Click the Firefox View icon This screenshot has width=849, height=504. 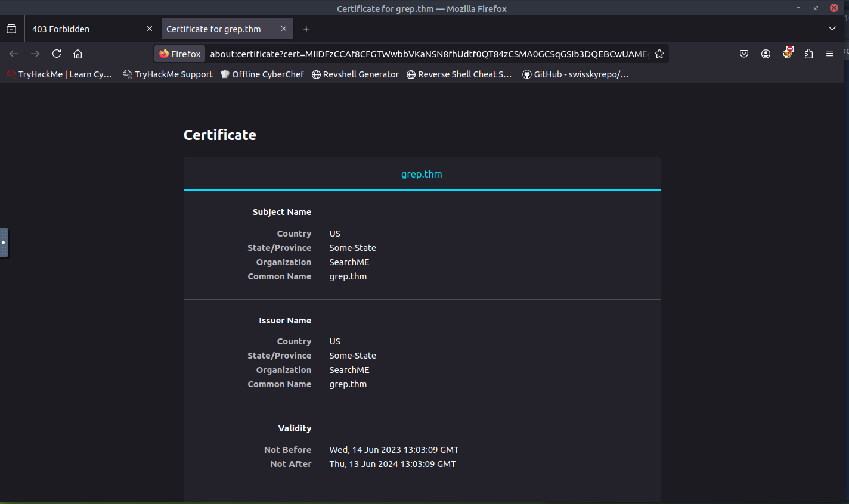[x=11, y=29]
